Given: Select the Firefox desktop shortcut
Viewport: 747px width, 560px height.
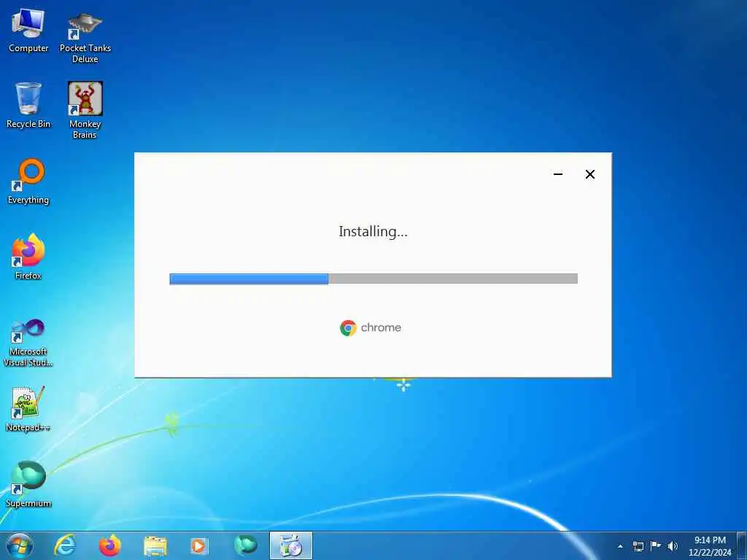Looking at the screenshot, I should point(28,257).
